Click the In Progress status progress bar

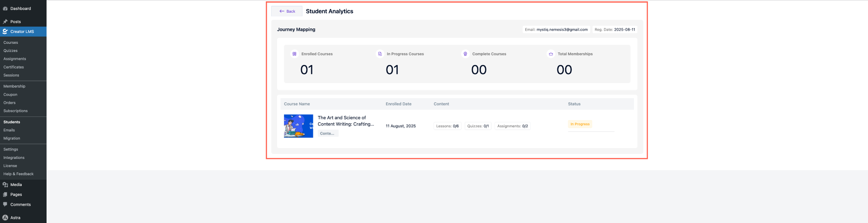pyautogui.click(x=591, y=131)
